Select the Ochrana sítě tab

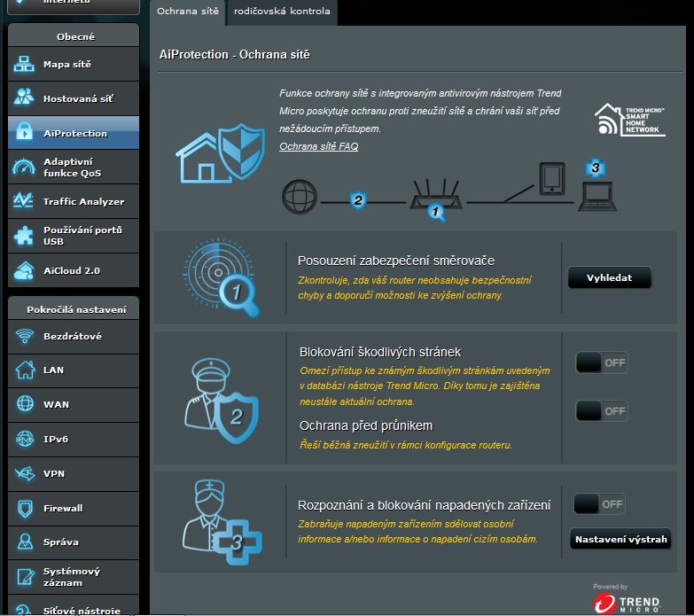(x=188, y=12)
